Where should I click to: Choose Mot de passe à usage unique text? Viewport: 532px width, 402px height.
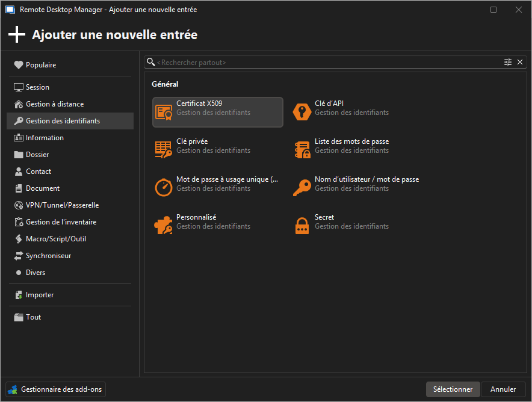click(227, 179)
